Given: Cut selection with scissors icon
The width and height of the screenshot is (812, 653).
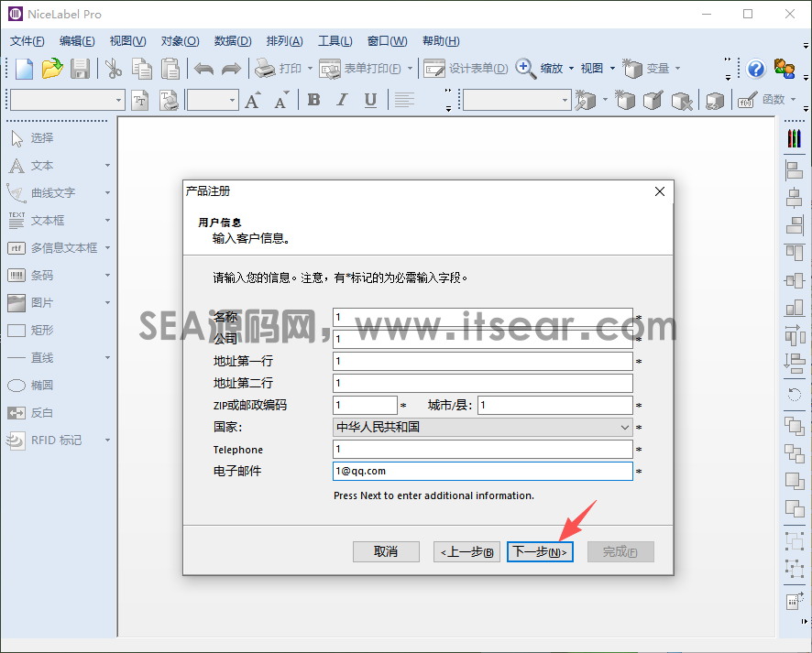Looking at the screenshot, I should pyautogui.click(x=113, y=69).
